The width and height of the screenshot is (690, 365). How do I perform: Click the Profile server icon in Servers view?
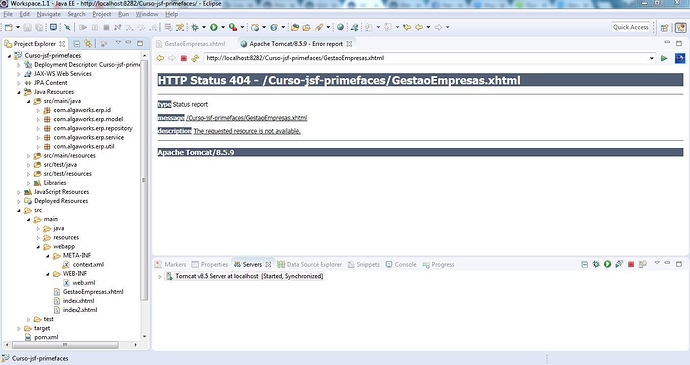619,264
